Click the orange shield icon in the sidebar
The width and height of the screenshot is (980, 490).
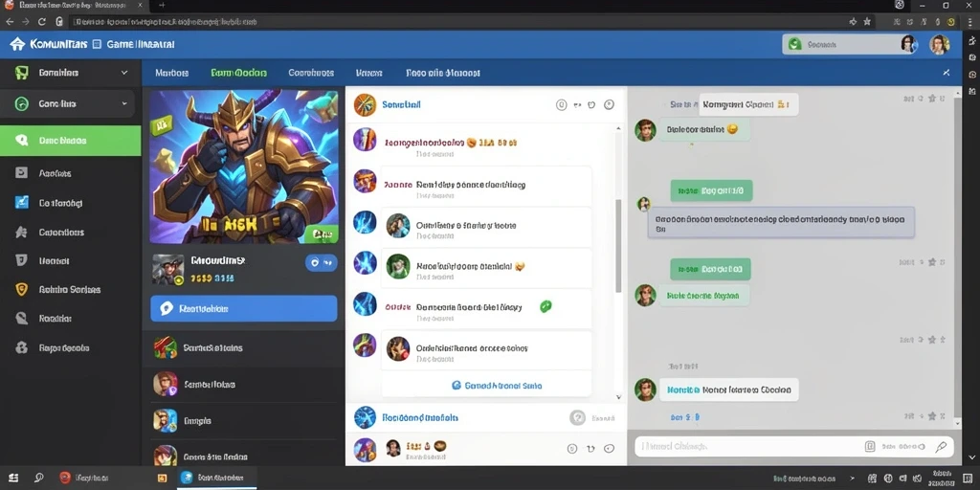coord(21,289)
